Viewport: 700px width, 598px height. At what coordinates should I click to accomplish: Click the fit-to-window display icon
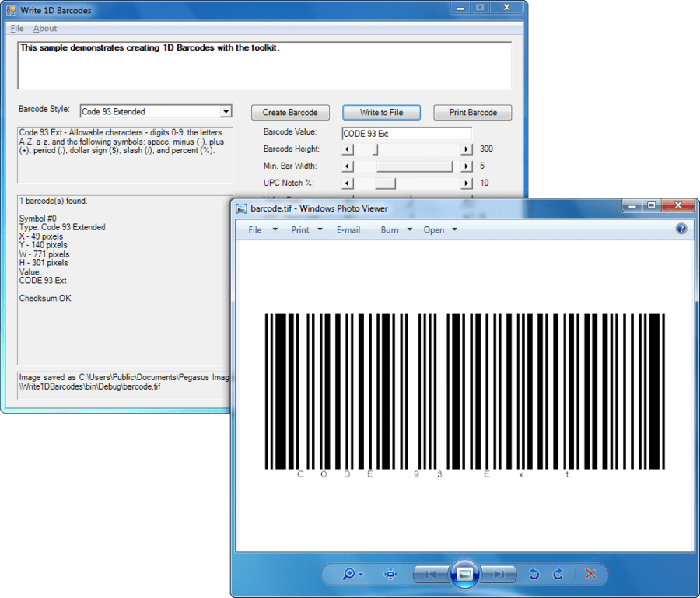tap(390, 574)
